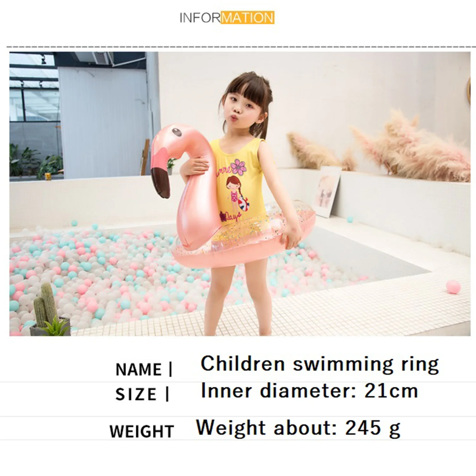Click the flower print on yellow swimsuit

(x=239, y=167)
